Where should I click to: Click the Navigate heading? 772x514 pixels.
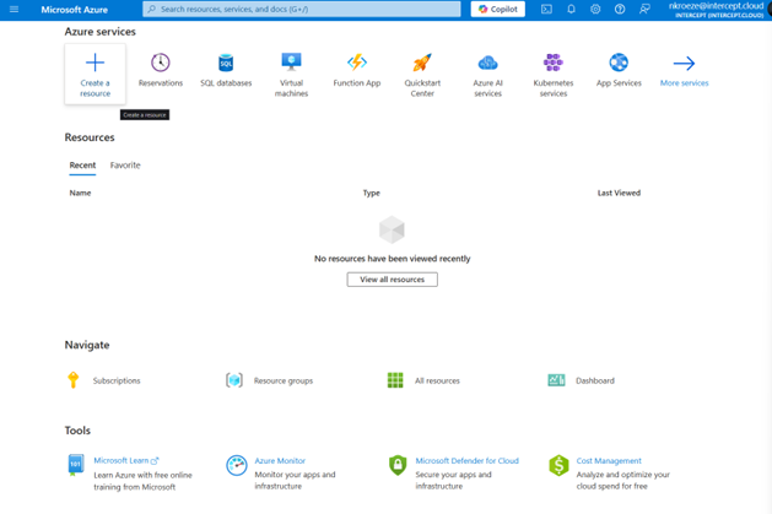87,345
